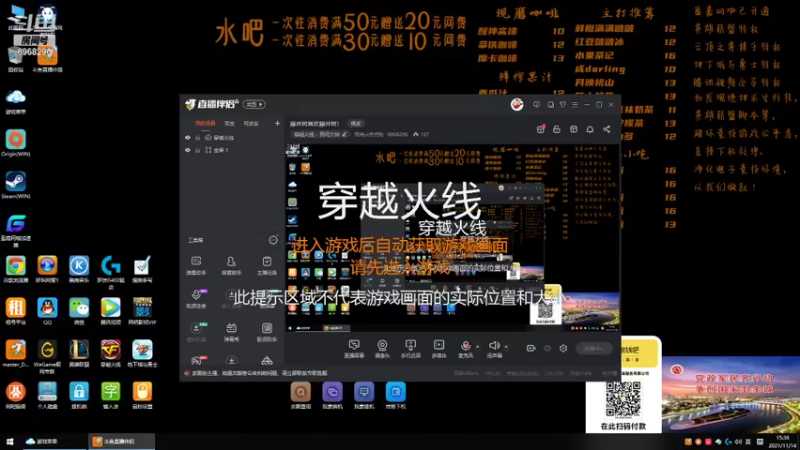
Task: Open the KuGou music desktop shortcut
Action: click(x=79, y=269)
